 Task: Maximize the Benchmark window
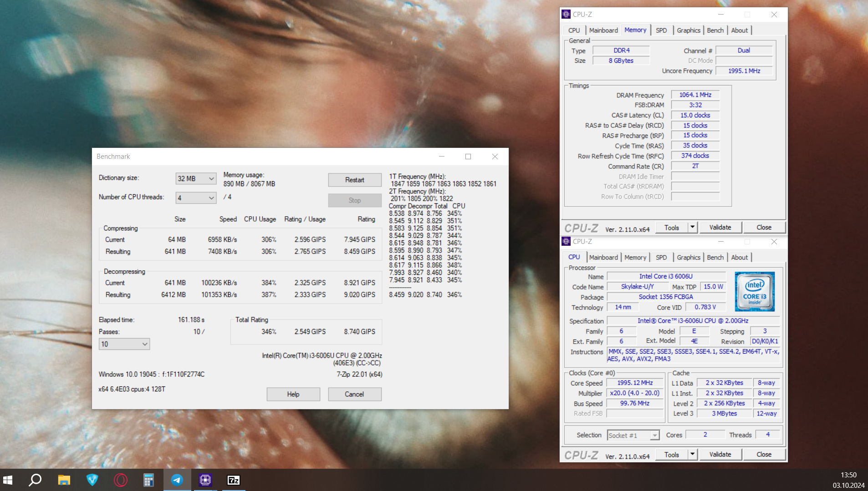468,157
